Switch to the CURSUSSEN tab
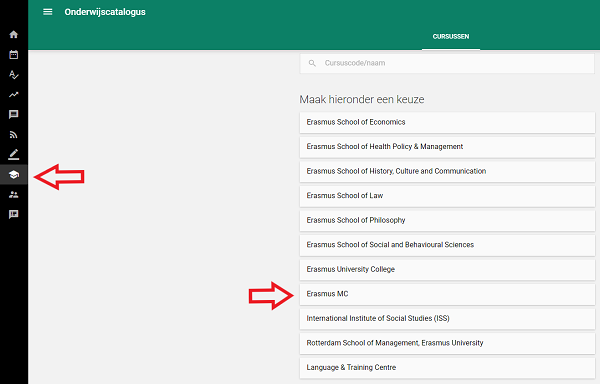 (x=451, y=37)
